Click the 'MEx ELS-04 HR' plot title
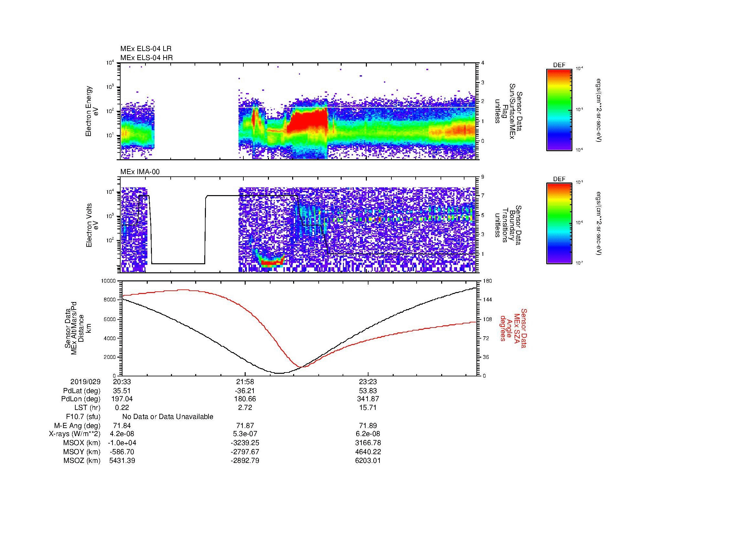The image size is (756, 534). point(146,58)
